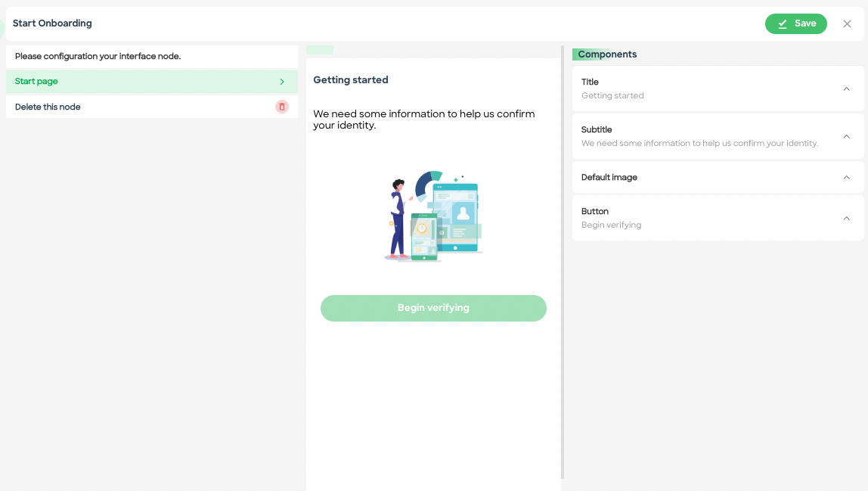Click the chevron next to Start page
Viewport: 868px width, 491px height.
(281, 81)
